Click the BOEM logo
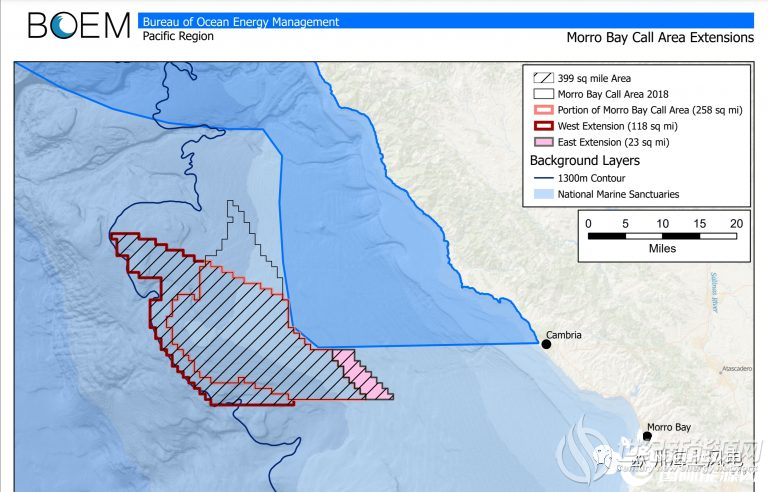 [79, 25]
